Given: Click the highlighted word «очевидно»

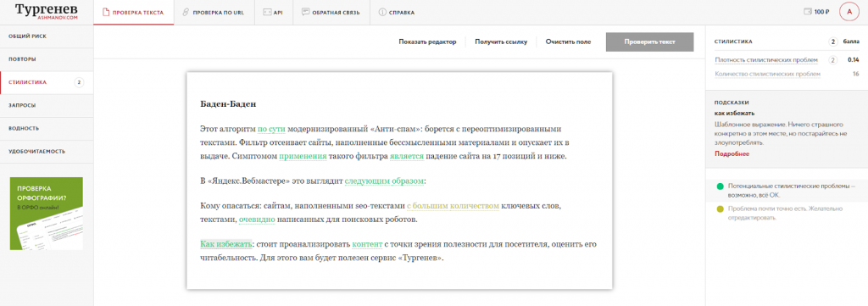Looking at the screenshot, I should [x=257, y=220].
